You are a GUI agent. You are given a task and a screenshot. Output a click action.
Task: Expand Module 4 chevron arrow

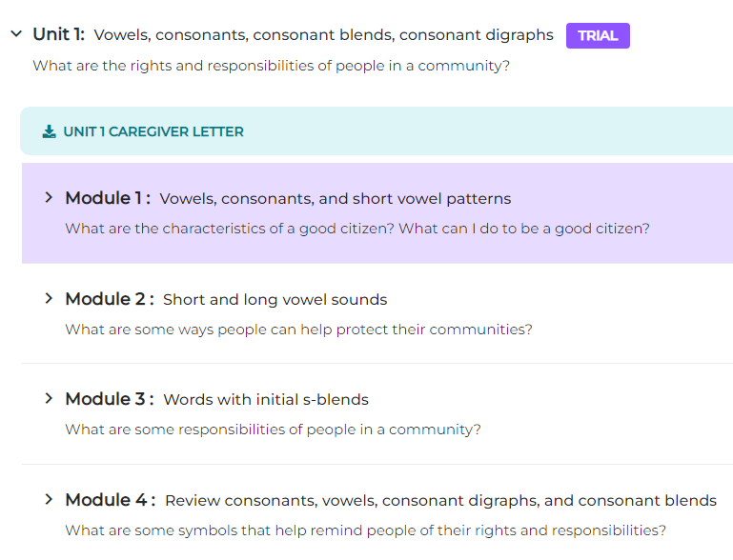[49, 500]
